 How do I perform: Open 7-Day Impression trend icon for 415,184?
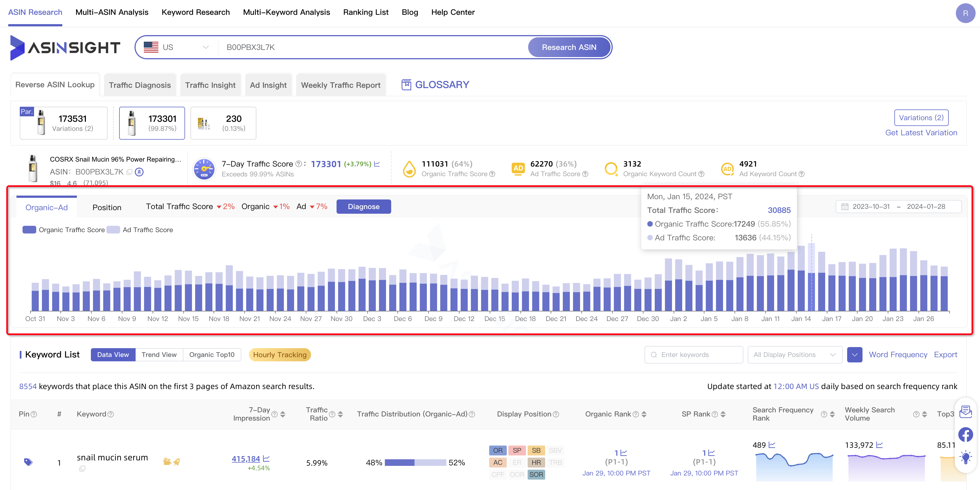point(266,458)
